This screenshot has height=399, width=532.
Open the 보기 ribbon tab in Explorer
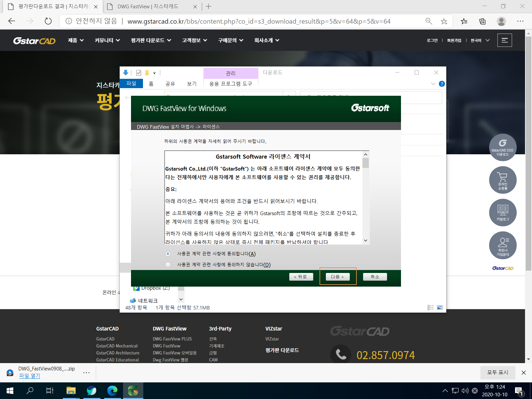point(192,84)
